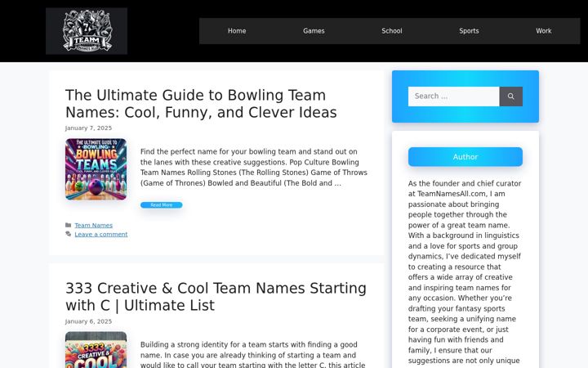
Task: Open the Team Names Starting with C title
Action: click(x=216, y=297)
